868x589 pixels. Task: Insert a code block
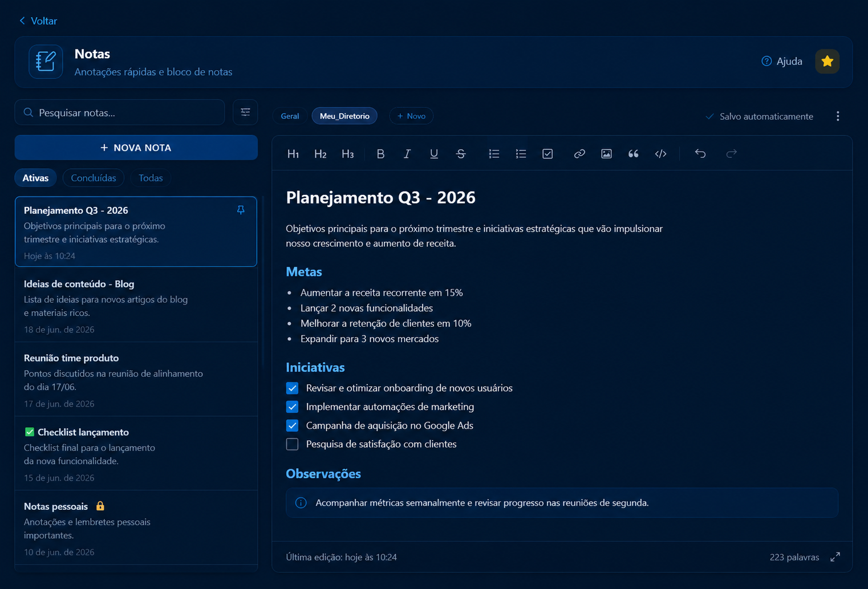(660, 154)
